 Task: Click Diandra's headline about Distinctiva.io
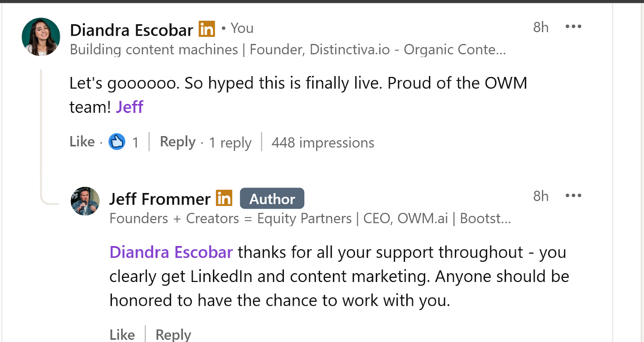288,50
